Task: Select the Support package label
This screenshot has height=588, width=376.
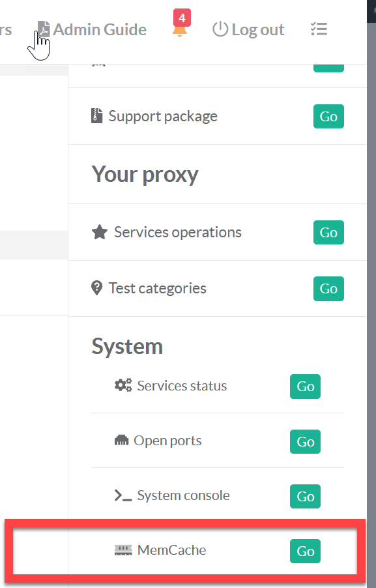Action: 163,116
